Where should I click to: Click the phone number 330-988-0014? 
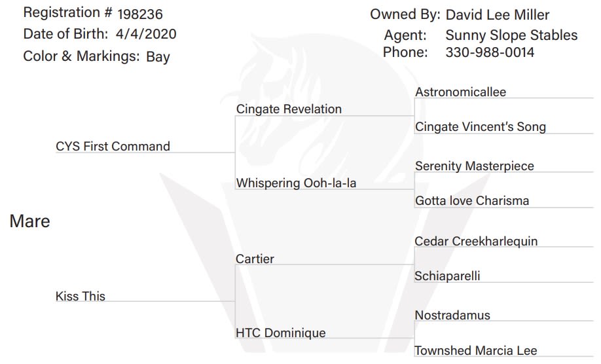click(x=490, y=52)
